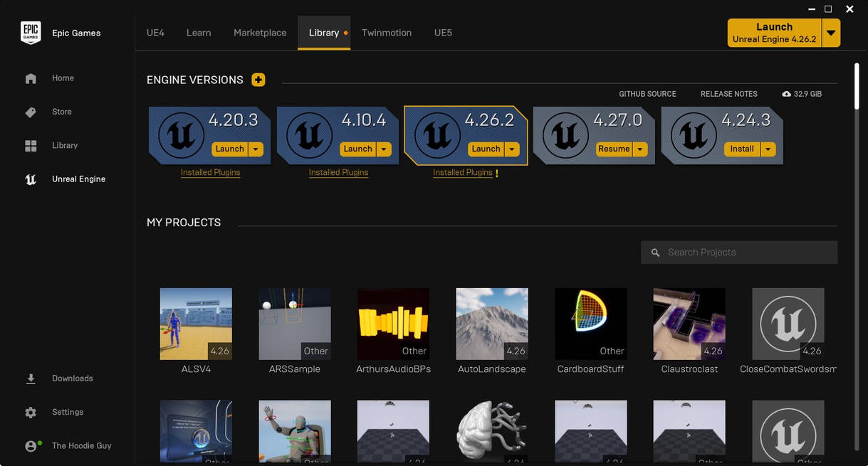The height and width of the screenshot is (466, 868).
Task: Click the Downloads label in sidebar
Action: click(73, 378)
